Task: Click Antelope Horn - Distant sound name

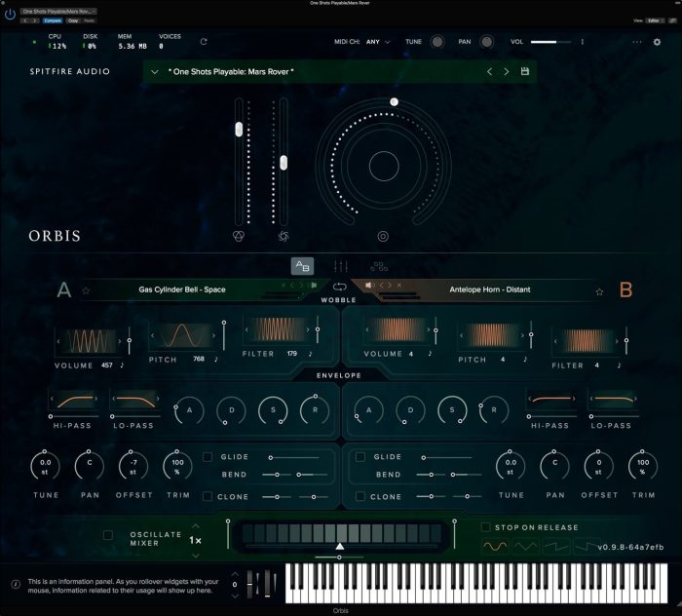Action: click(490, 289)
